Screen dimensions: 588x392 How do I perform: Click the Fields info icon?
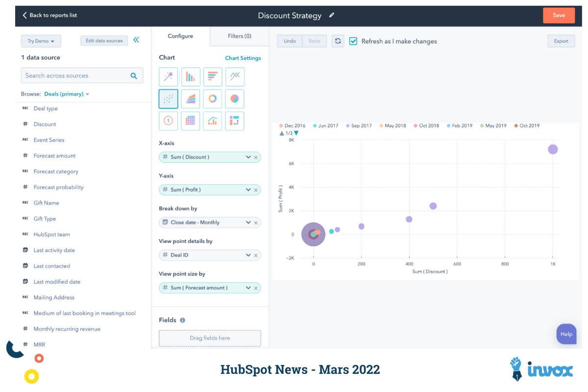click(182, 320)
